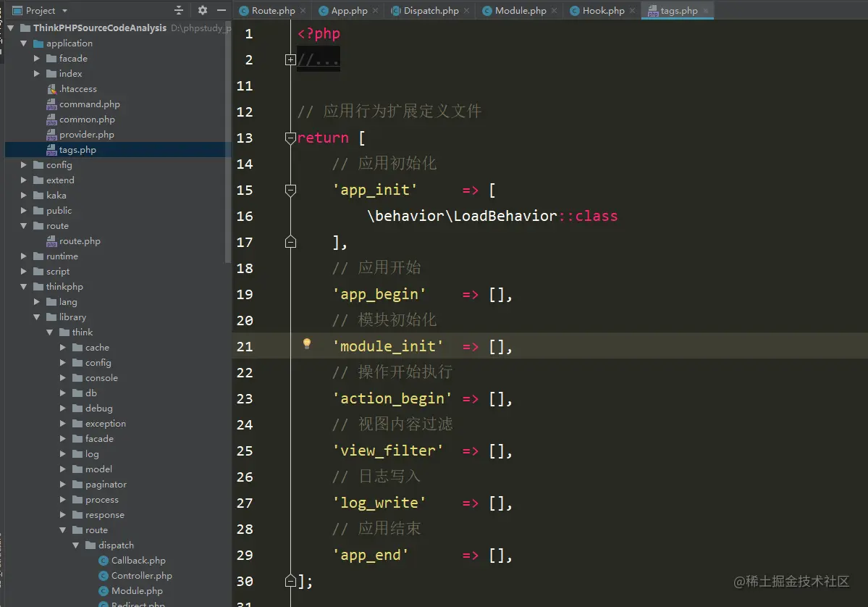Switch to the Hook.php tab
The height and width of the screenshot is (607, 868).
click(x=603, y=11)
